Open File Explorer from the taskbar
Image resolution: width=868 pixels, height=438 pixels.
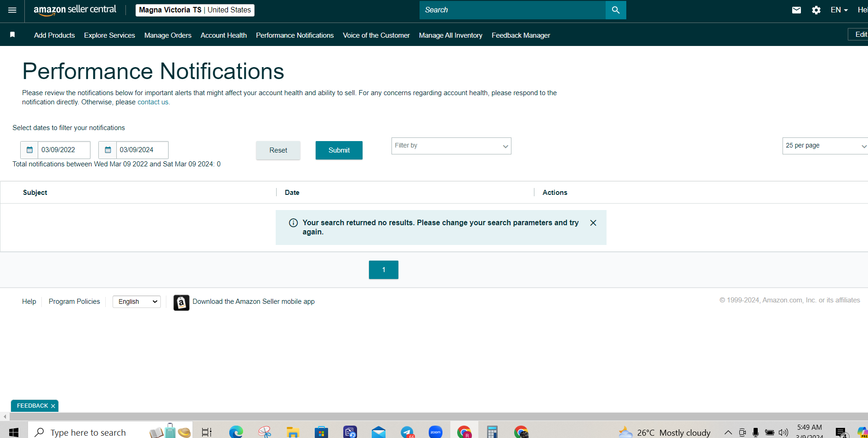(x=293, y=432)
